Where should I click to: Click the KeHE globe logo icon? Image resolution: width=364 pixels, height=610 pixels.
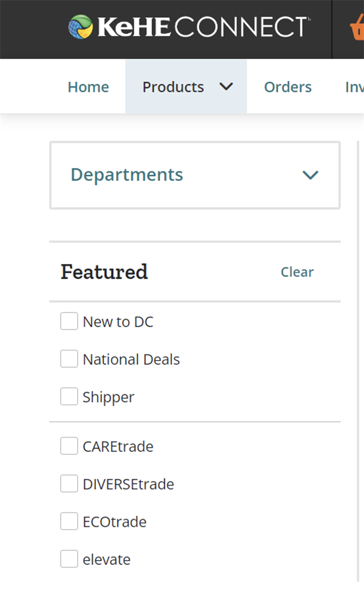pos(81,27)
